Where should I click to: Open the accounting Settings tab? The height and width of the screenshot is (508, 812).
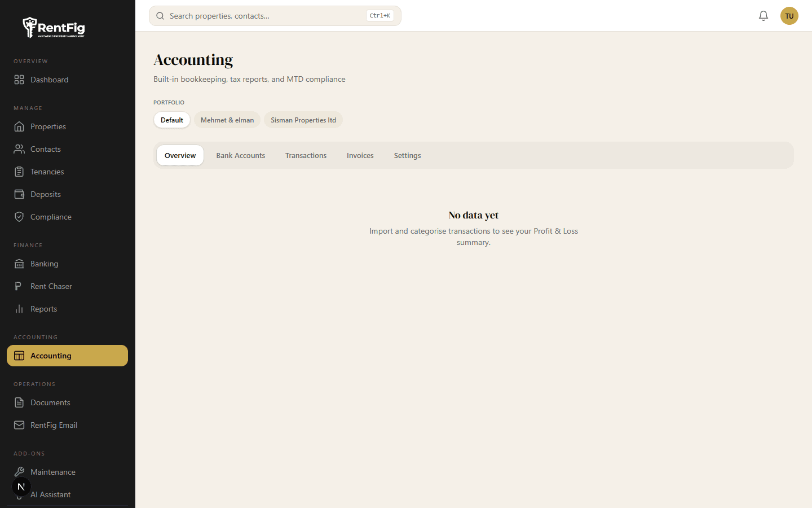(x=407, y=155)
